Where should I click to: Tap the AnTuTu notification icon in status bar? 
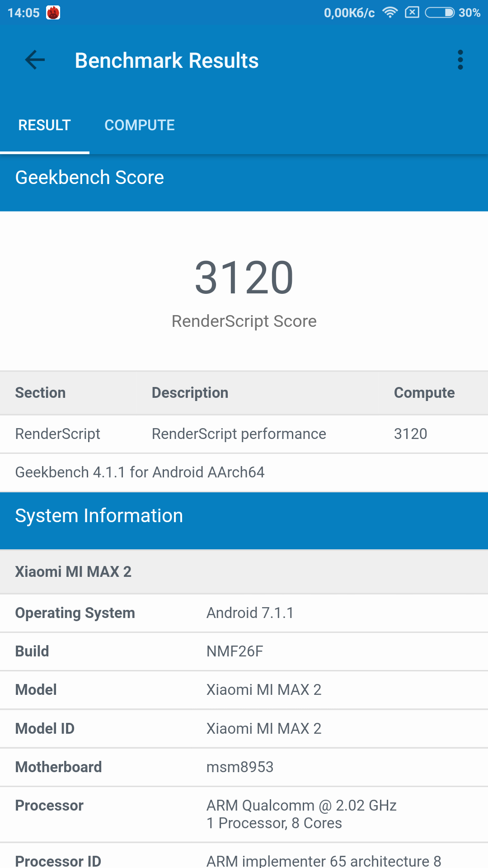point(53,13)
